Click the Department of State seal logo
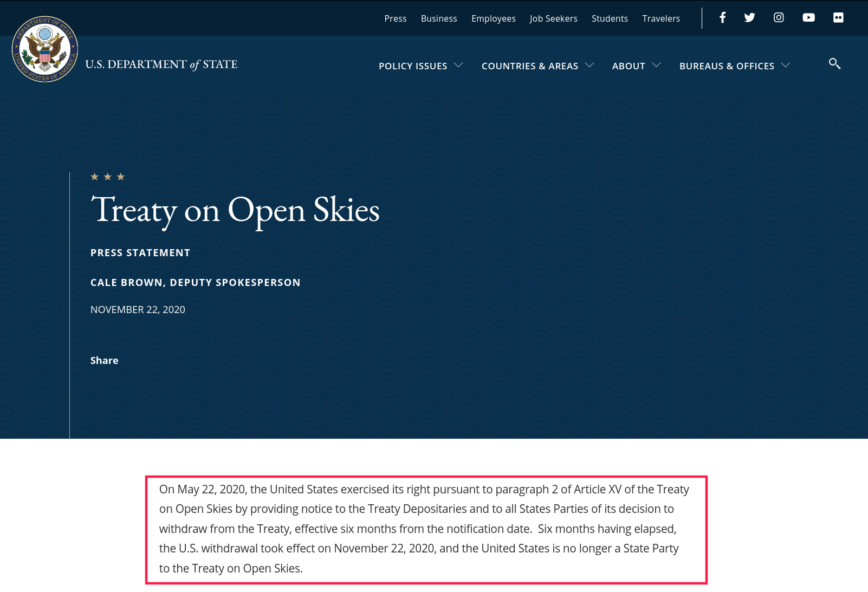This screenshot has width=868, height=592. [x=45, y=49]
